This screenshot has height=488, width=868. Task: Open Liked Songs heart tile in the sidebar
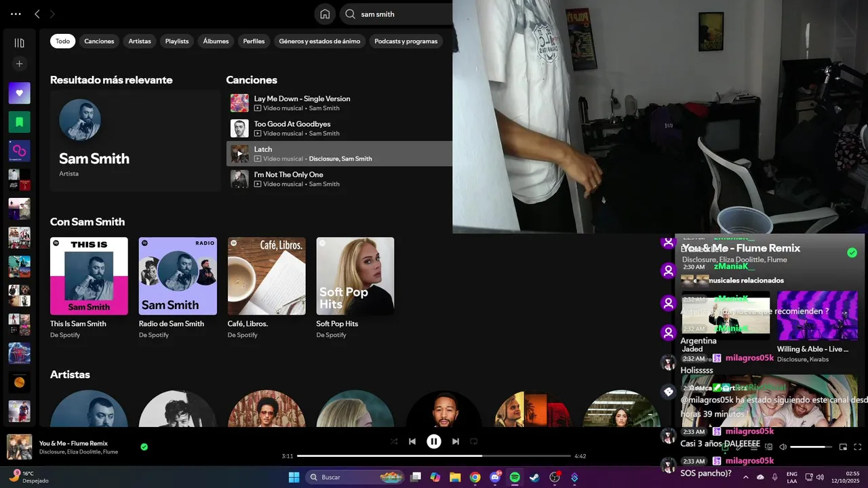19,93
